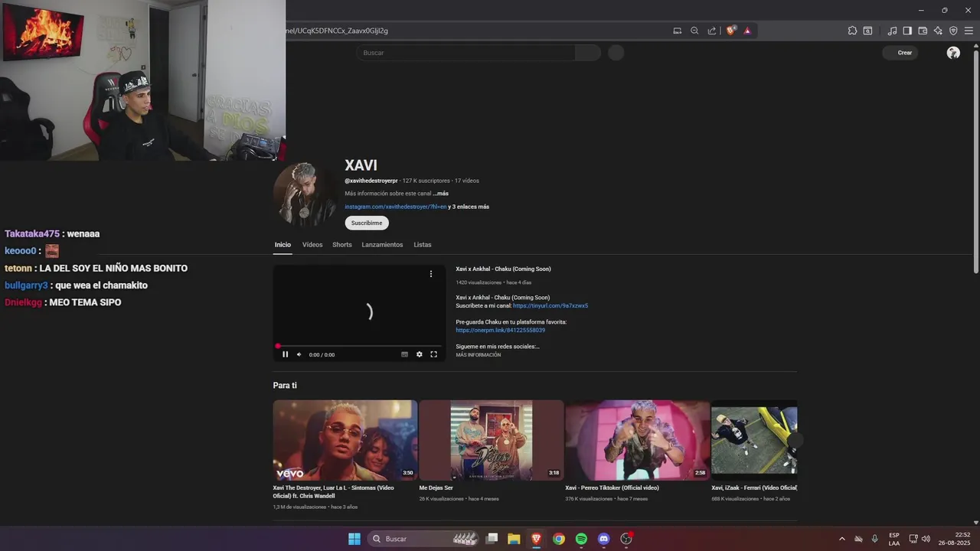Viewport: 980px width, 551px height.
Task: Open the 'Me Dejas Ser' video title
Action: (436, 487)
